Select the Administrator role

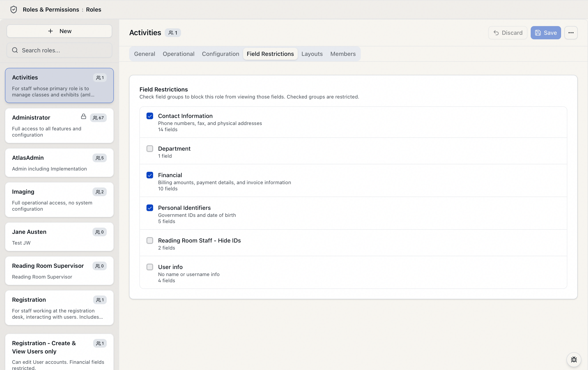tap(59, 126)
